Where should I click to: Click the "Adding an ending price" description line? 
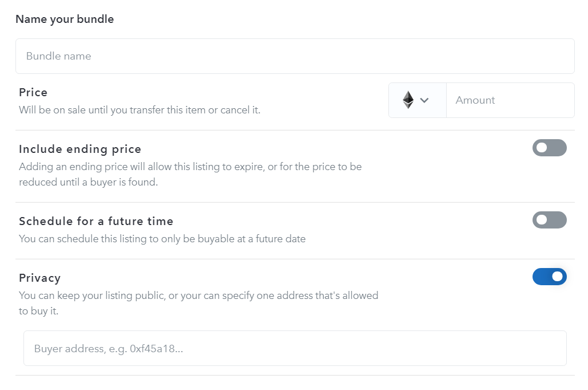coord(190,167)
